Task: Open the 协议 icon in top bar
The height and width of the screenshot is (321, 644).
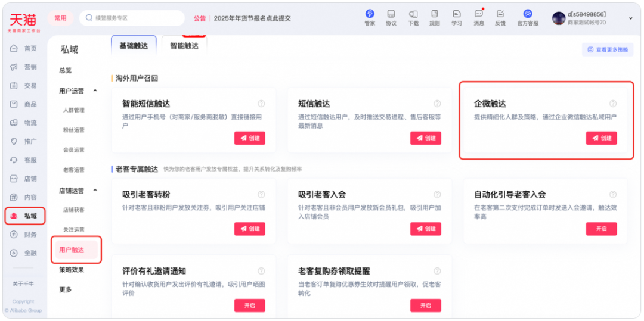Action: (x=391, y=14)
